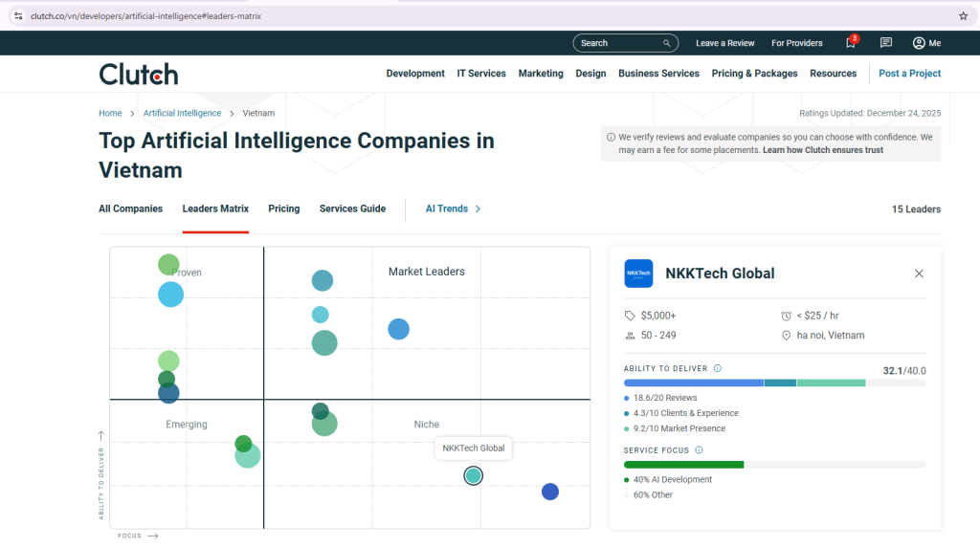Click Leave a Review link

coord(724,43)
